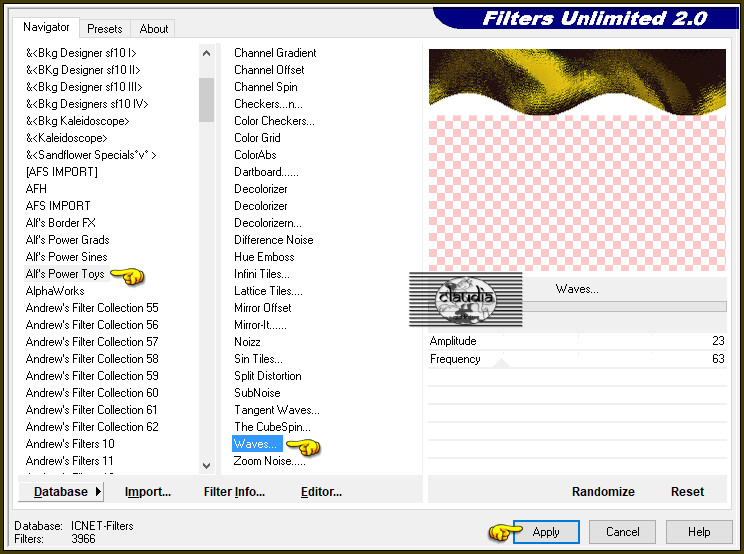Click Randomize filter settings
Viewport: 744px width, 554px height.
[603, 492]
